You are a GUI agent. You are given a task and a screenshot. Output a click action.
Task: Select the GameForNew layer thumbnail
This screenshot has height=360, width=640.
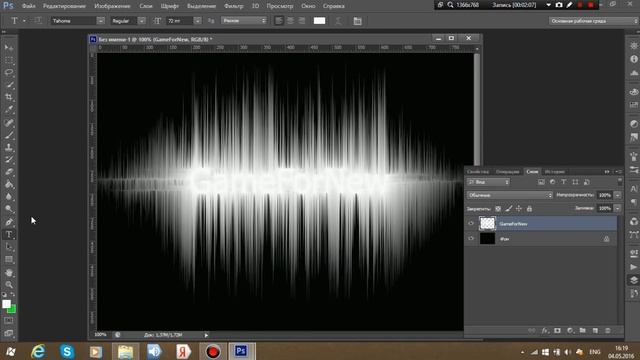coord(487,224)
